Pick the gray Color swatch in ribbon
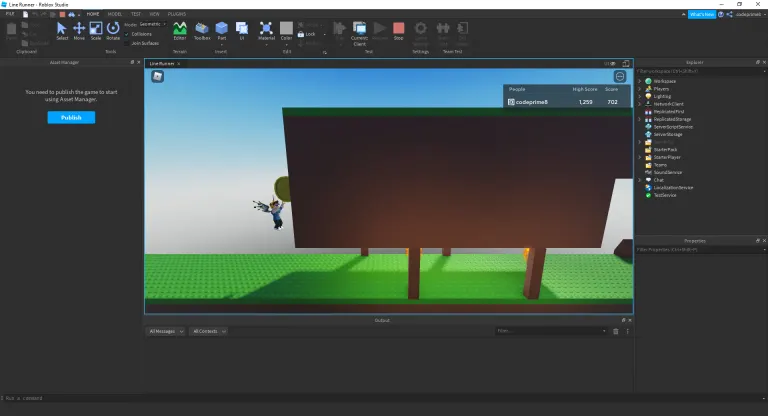The height and width of the screenshot is (416, 768). click(x=287, y=28)
